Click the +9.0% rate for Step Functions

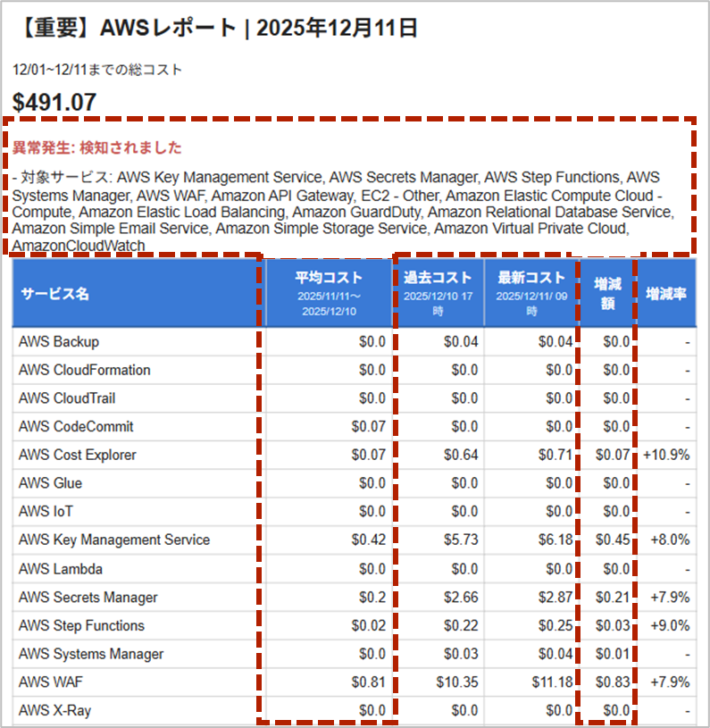pos(668,625)
